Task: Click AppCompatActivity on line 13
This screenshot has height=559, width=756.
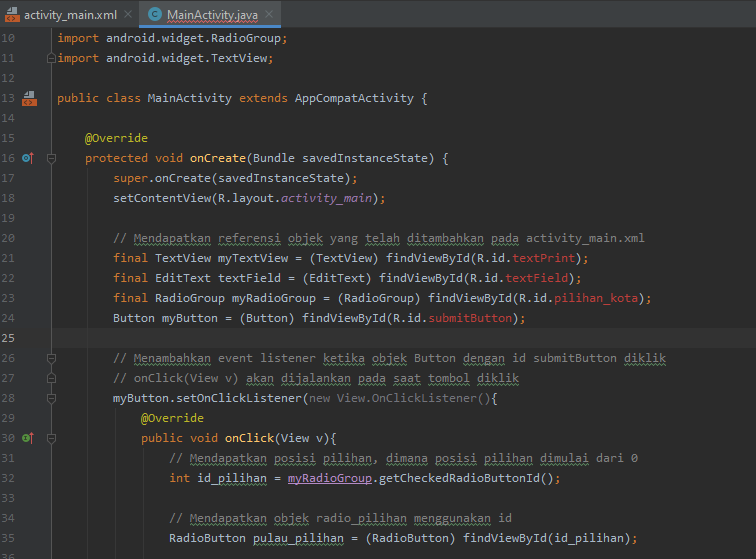Action: pos(354,98)
